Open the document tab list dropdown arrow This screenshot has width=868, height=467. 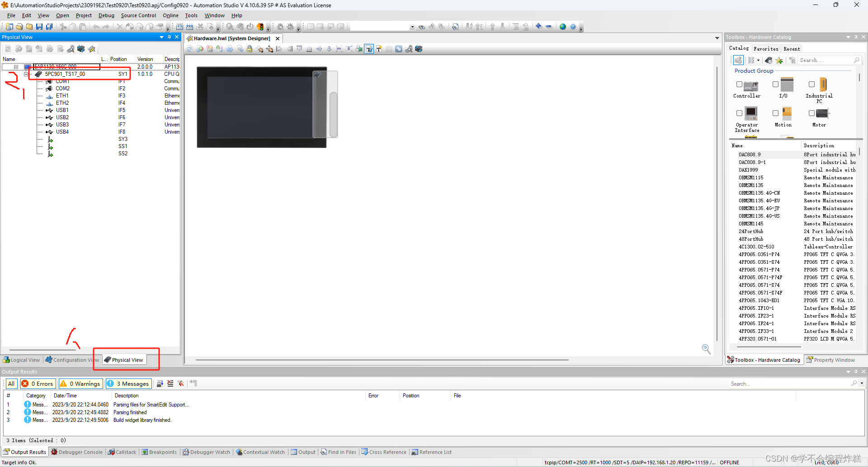click(x=717, y=38)
